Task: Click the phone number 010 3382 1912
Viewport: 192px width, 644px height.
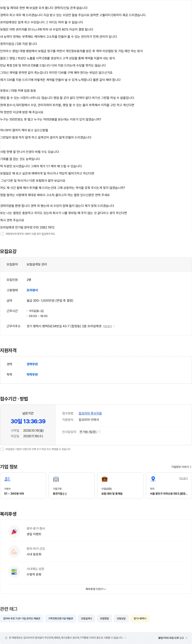Action: (44, 227)
